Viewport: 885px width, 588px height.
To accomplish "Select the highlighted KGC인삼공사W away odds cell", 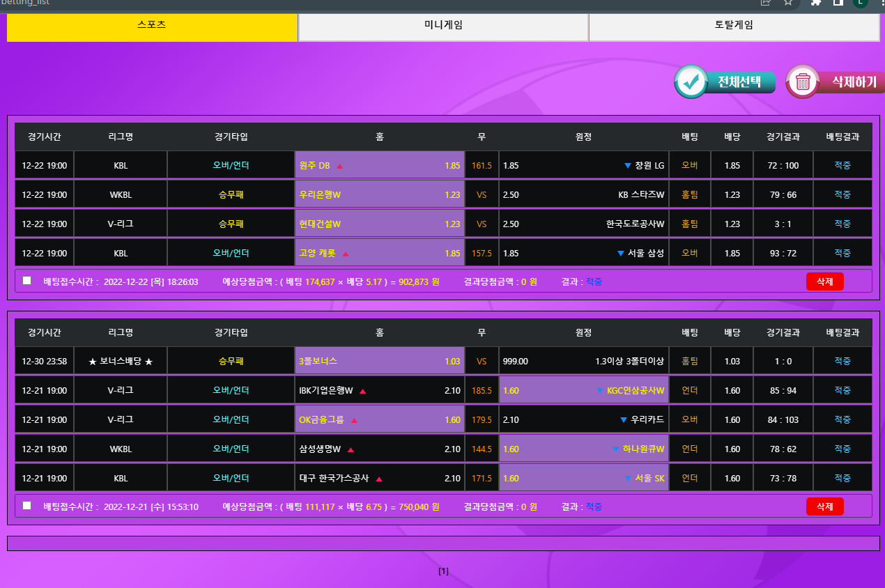I will click(583, 391).
